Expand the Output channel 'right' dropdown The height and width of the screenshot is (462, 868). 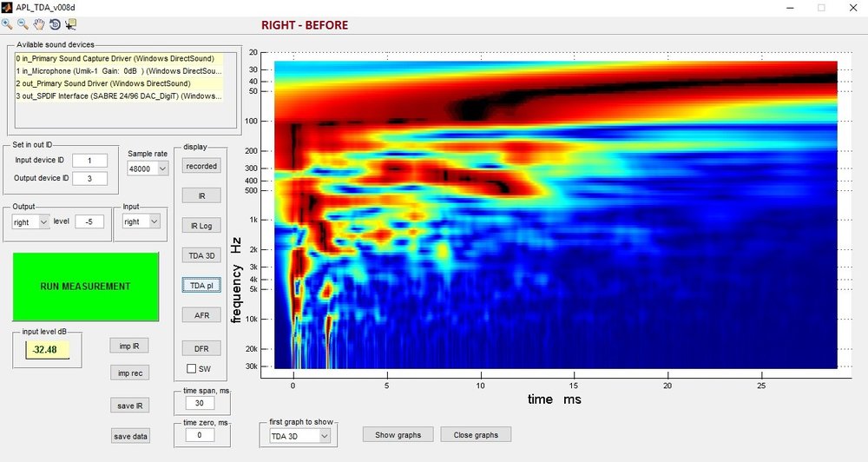[31, 222]
